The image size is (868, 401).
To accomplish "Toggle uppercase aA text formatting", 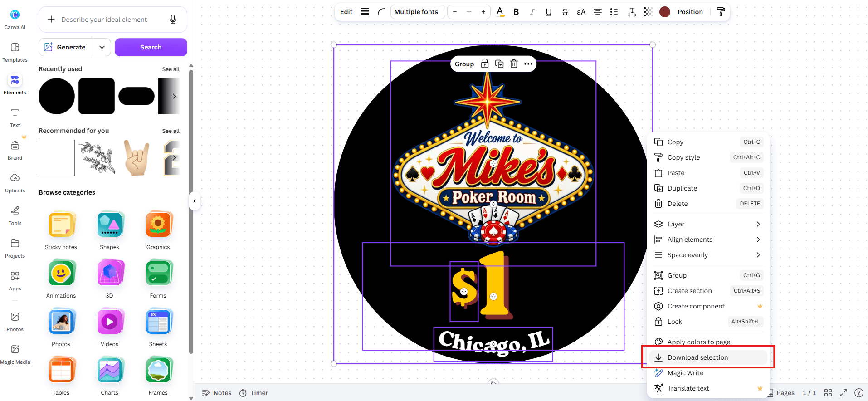I will point(581,12).
